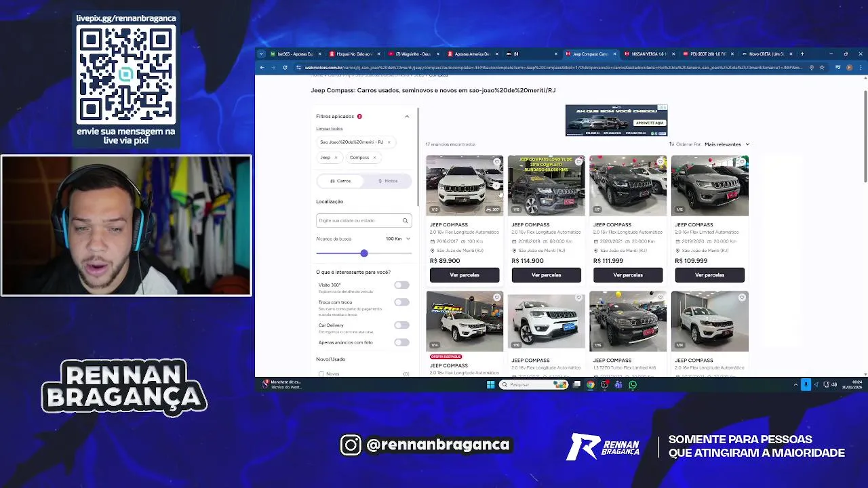Click the search magnifier in location field
The image size is (868, 488).
(405, 220)
